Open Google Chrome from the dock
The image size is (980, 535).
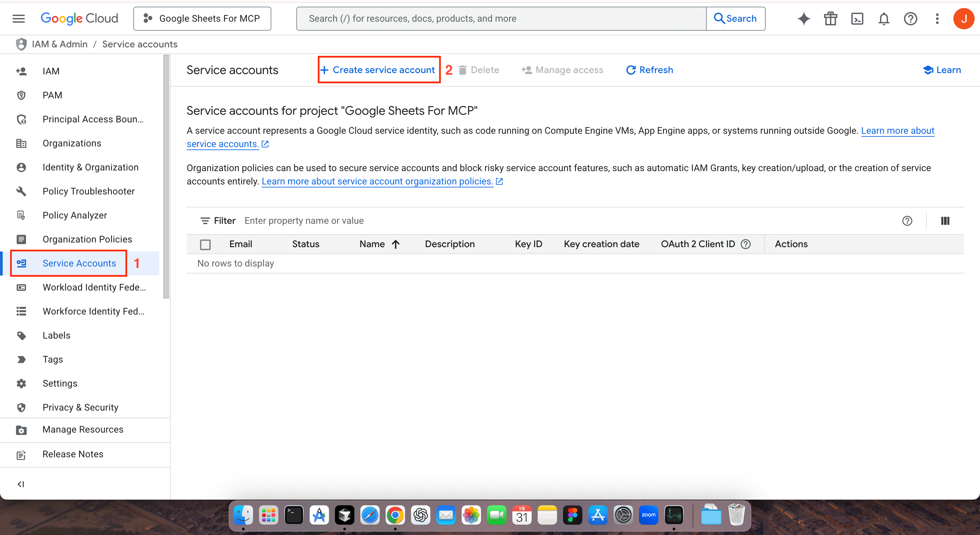coord(395,515)
